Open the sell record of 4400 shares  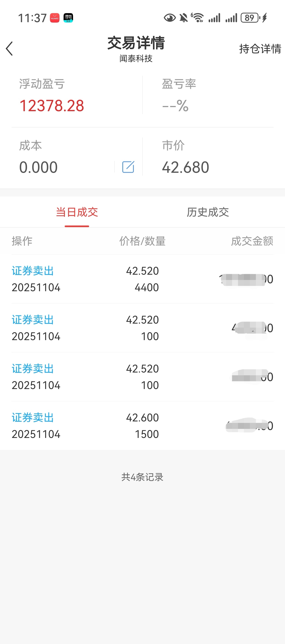pyautogui.click(x=142, y=279)
